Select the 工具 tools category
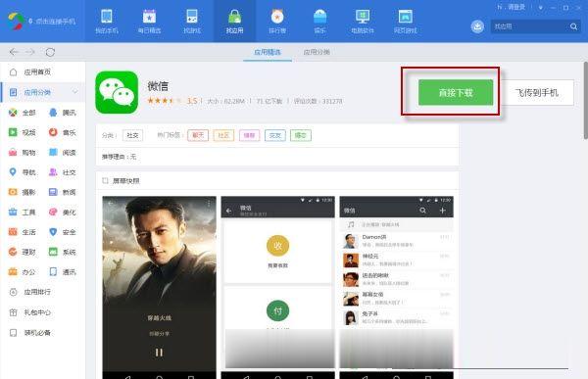 23,213
